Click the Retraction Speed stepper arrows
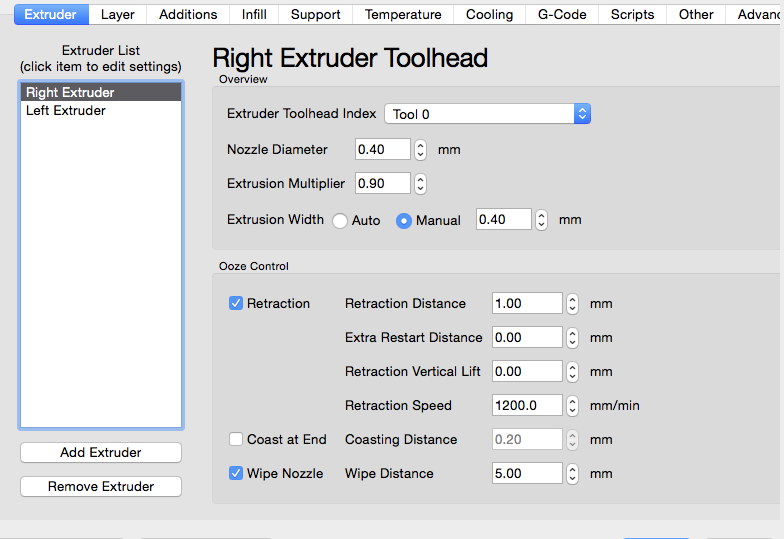 click(573, 406)
